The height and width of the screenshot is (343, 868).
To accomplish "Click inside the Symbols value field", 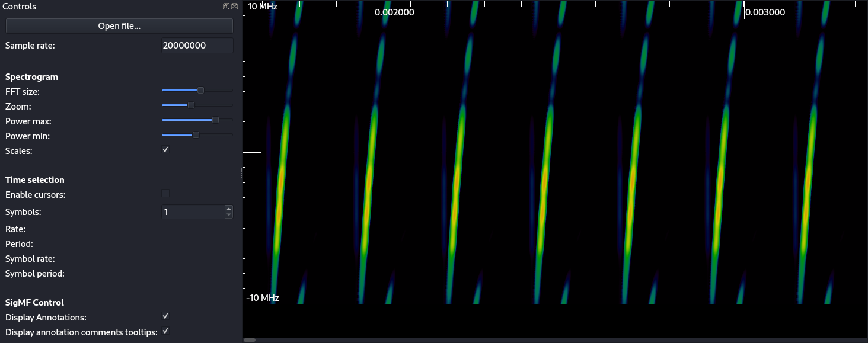I will point(193,212).
